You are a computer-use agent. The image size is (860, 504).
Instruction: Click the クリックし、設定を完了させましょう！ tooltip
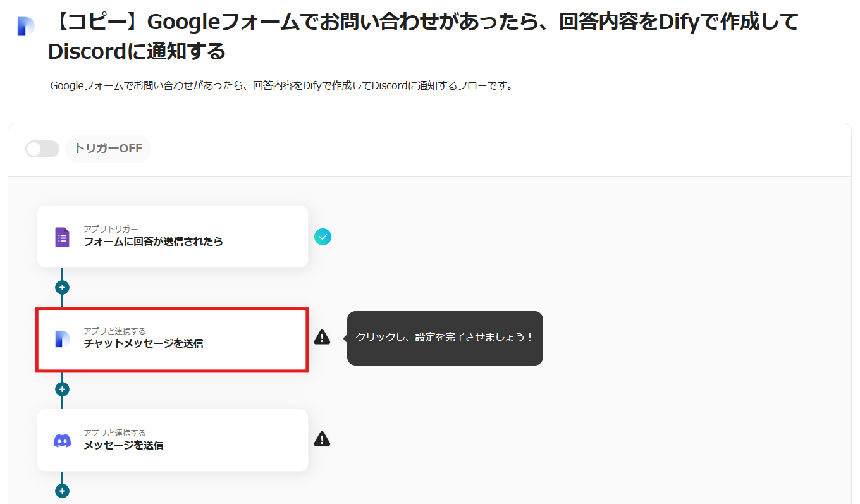pos(445,338)
